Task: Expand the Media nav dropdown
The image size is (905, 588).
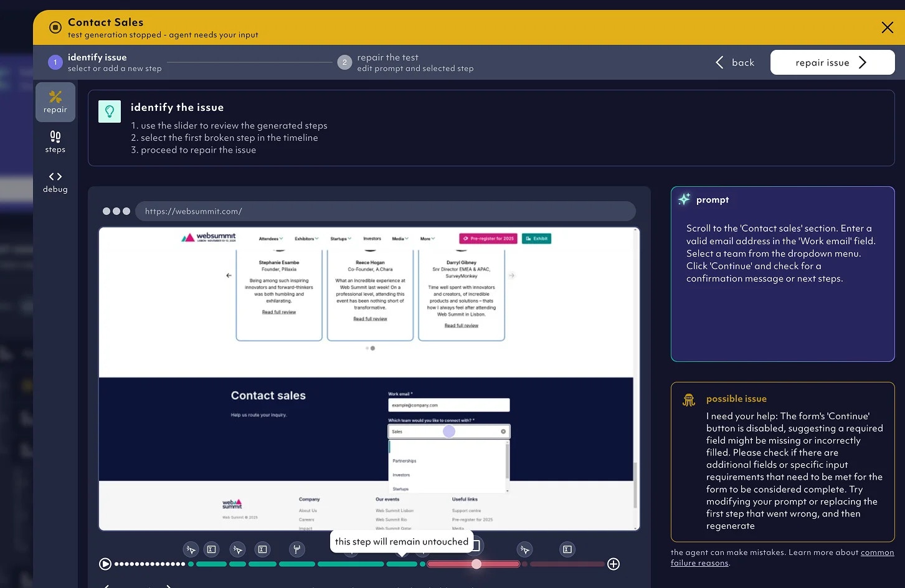Action: tap(400, 239)
